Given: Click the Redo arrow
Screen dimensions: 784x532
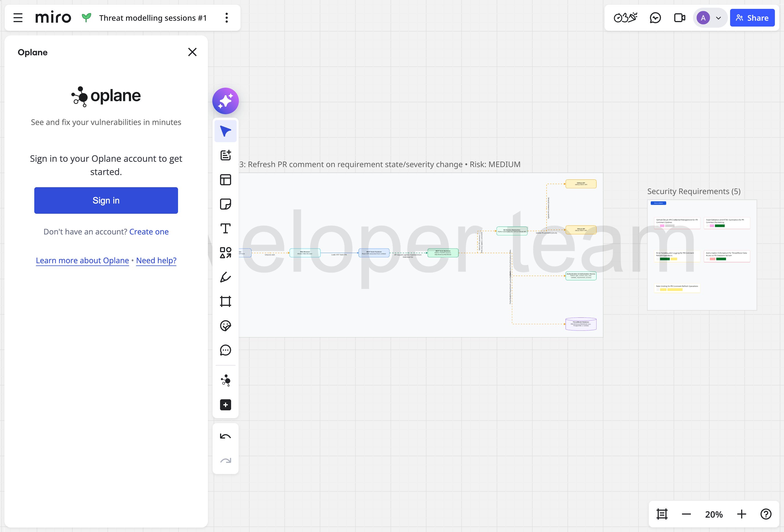Looking at the screenshot, I should [225, 460].
